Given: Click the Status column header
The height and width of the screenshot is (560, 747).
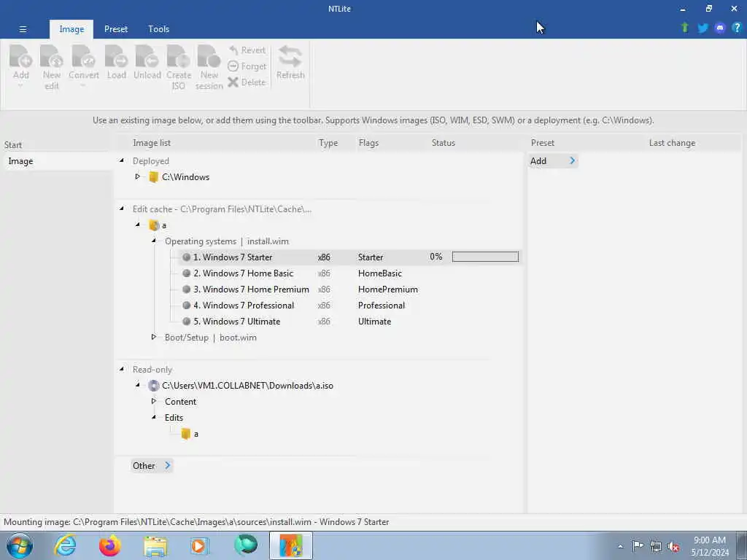Looking at the screenshot, I should point(443,143).
